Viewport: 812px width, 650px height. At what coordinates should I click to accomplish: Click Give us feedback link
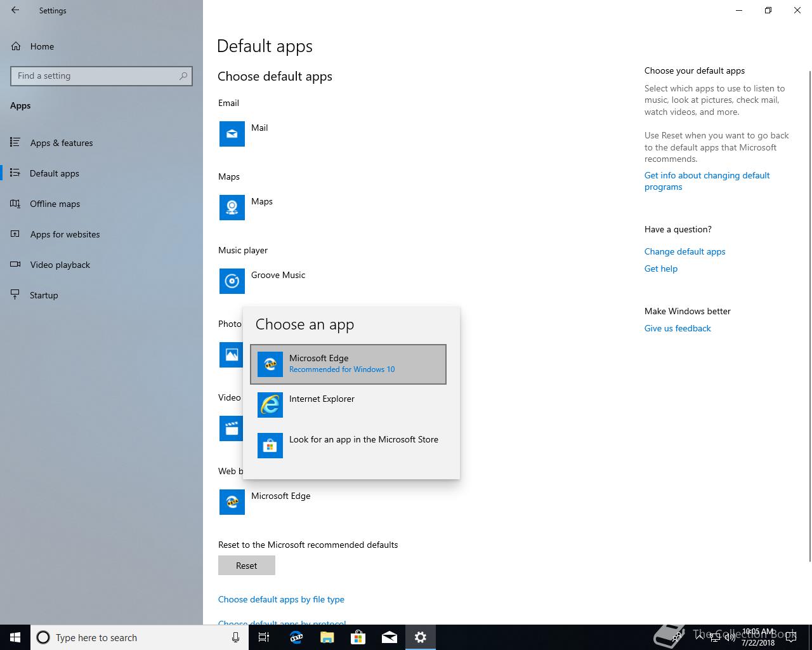click(x=678, y=328)
